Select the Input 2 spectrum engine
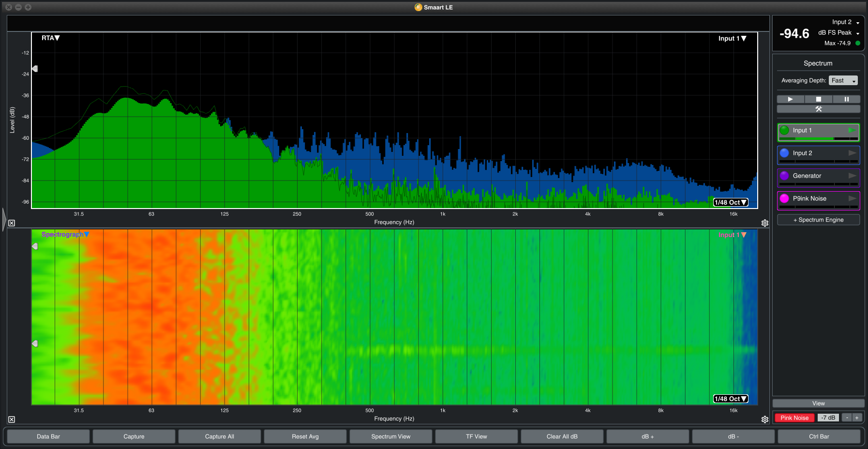The width and height of the screenshot is (868, 449). pos(819,155)
